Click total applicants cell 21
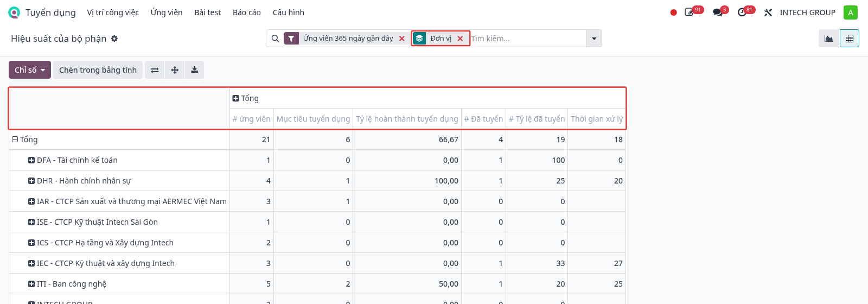 click(x=252, y=140)
